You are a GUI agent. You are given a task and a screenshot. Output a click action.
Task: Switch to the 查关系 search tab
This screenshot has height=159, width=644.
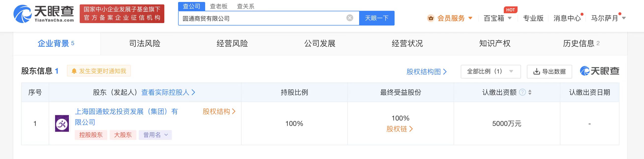[245, 6]
